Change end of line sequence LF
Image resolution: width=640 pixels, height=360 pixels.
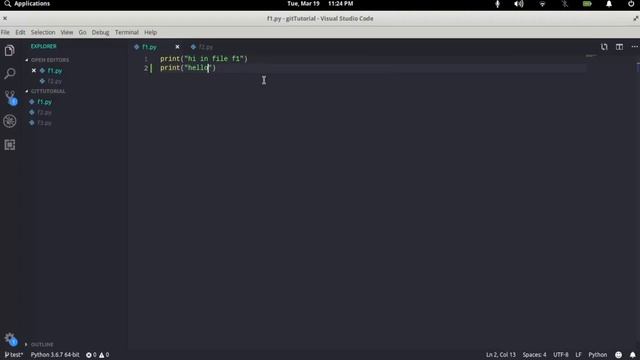578,355
